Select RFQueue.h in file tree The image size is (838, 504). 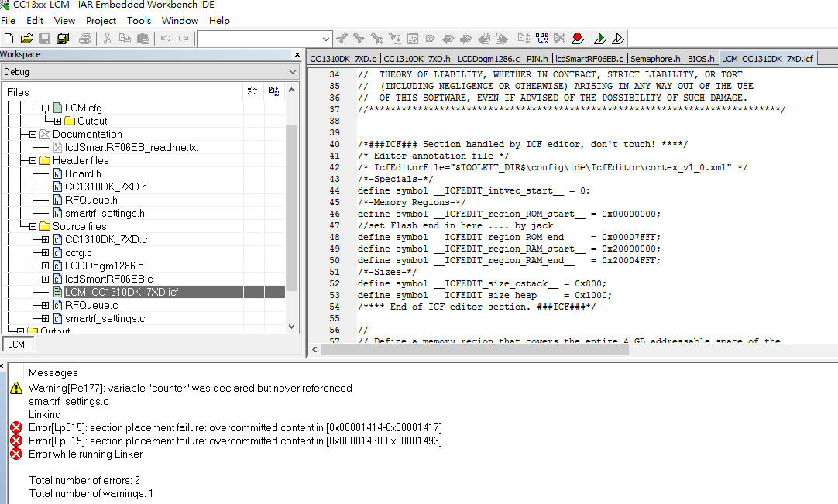[91, 200]
